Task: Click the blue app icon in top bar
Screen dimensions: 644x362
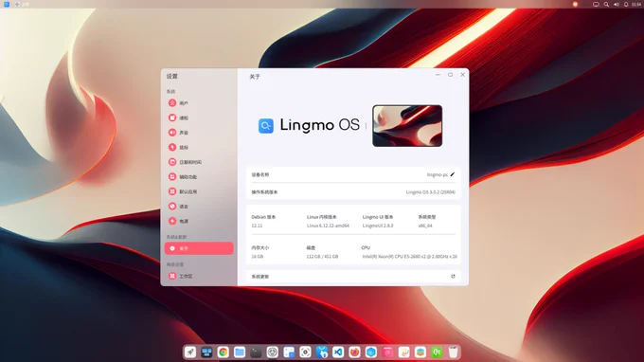Action: point(7,4)
